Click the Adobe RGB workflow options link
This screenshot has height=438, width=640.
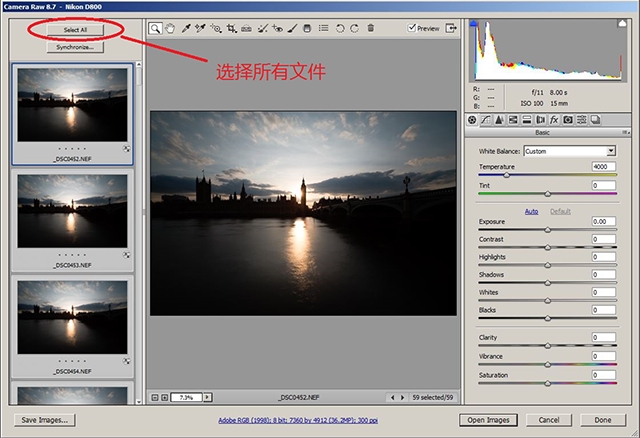coord(298,421)
